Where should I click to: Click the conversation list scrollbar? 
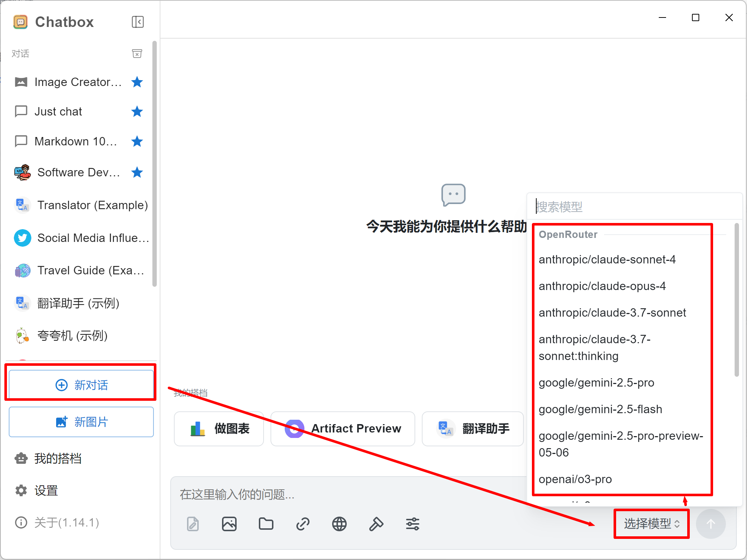(155, 164)
